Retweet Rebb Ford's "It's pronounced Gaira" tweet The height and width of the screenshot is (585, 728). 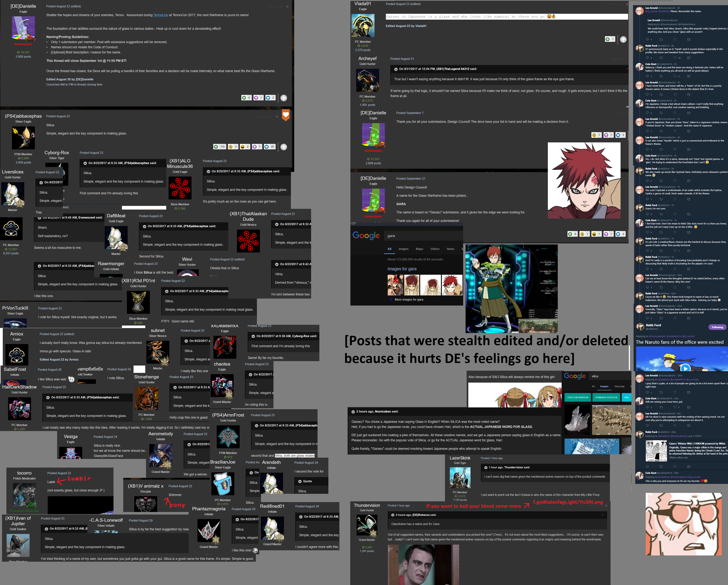(661, 58)
